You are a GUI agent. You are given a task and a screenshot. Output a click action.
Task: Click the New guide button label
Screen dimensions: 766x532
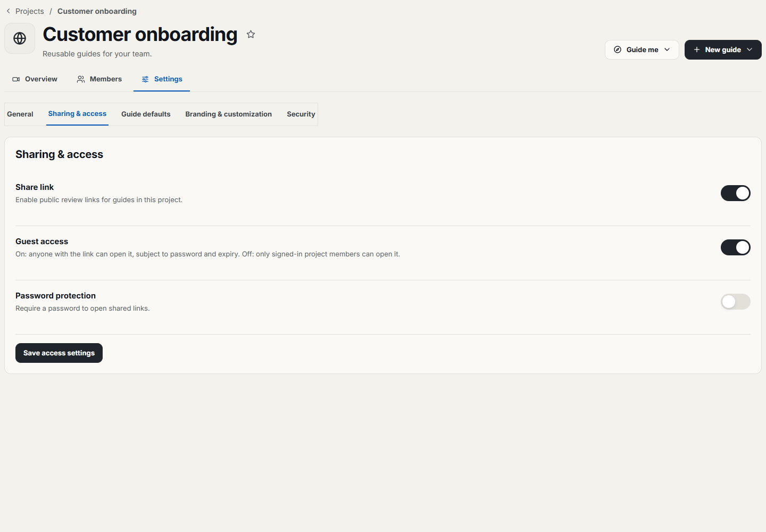(723, 49)
